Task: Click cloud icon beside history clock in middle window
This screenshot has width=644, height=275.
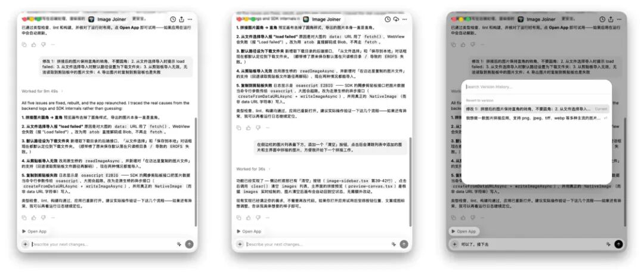Action: coord(397,19)
